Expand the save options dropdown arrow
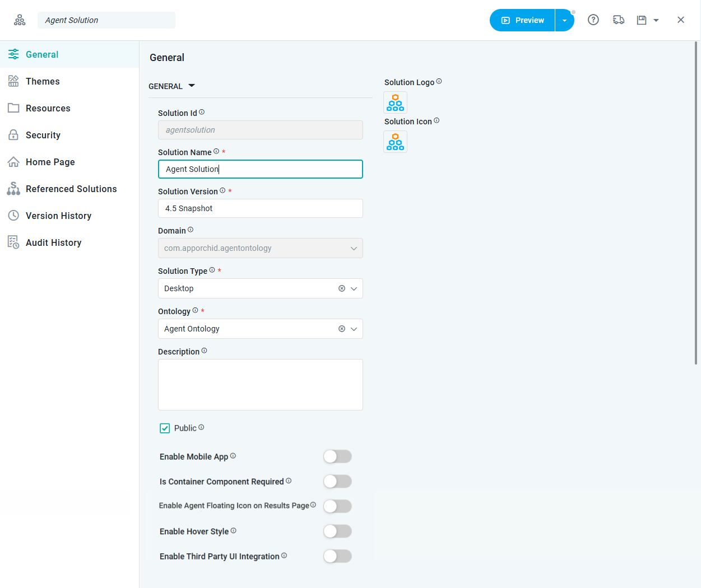Viewport: 701px width, 588px height. (x=656, y=21)
